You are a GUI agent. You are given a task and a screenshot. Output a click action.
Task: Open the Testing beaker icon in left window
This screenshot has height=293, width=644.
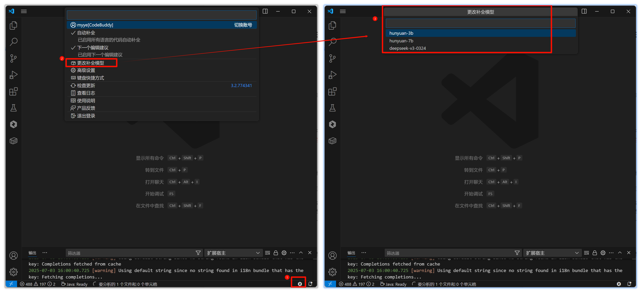tap(13, 108)
